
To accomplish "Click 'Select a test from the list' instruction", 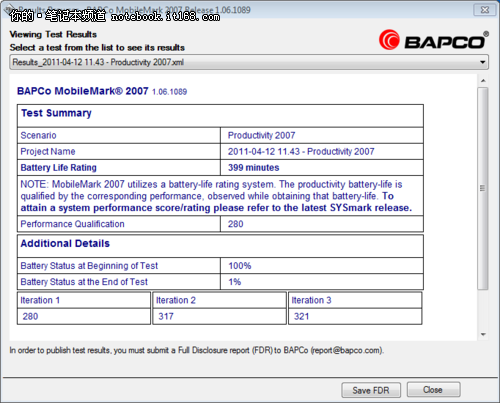I will pos(97,48).
